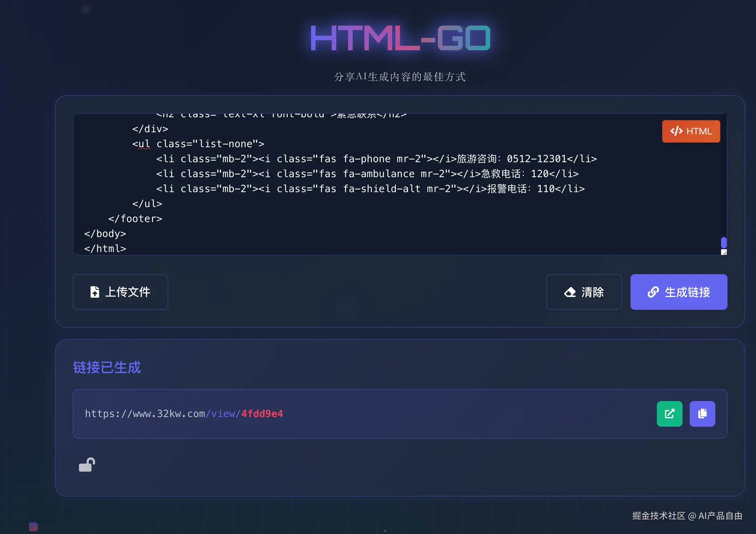Screen dimensions: 756x534
Task: Click the 链接已生成 heading
Action: [107, 368]
